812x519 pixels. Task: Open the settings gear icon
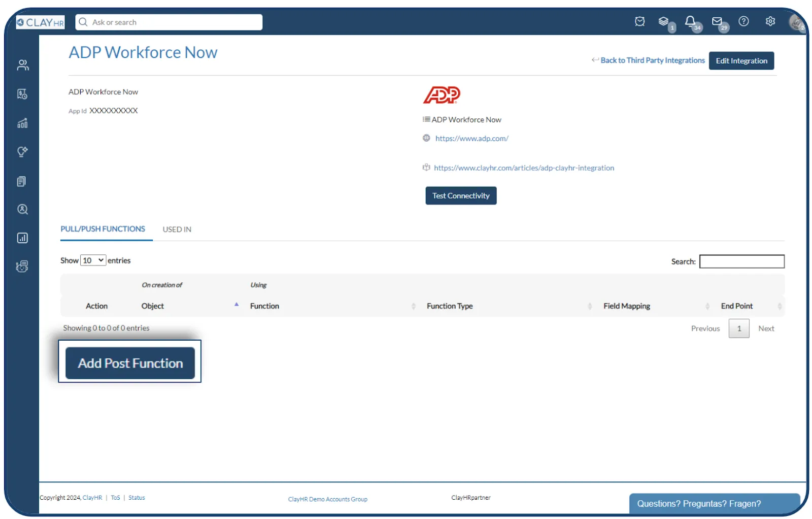(x=770, y=21)
